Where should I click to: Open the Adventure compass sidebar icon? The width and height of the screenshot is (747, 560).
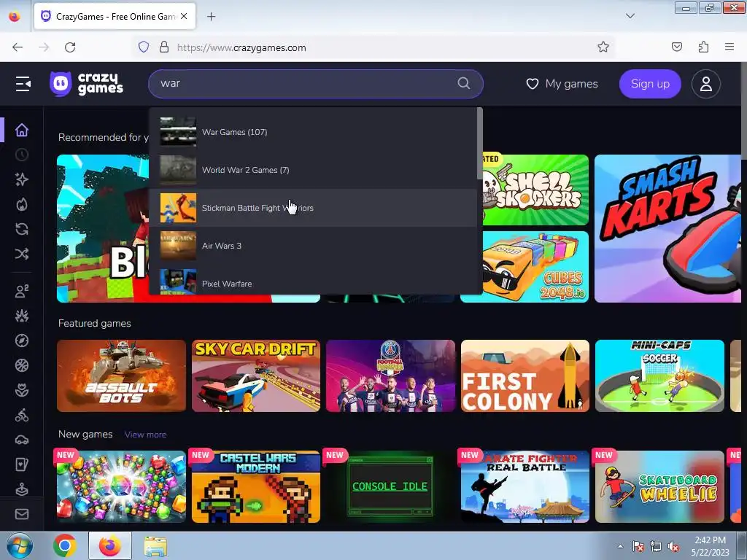click(x=22, y=341)
